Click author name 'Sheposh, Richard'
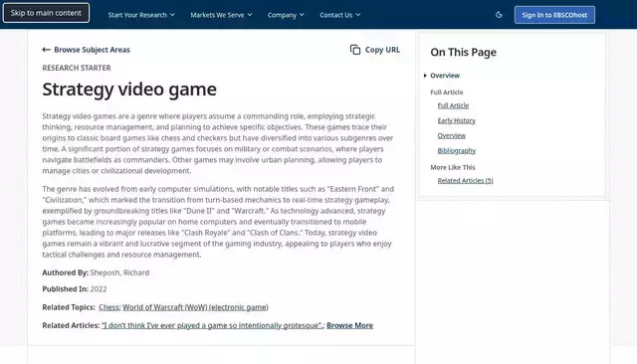The width and height of the screenshot is (637, 364). pyautogui.click(x=119, y=273)
